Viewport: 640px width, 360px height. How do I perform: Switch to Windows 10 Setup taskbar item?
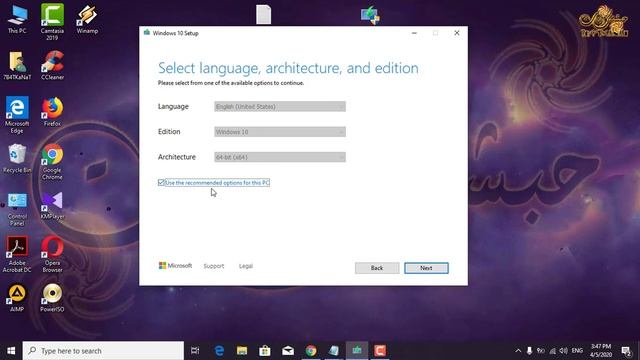pyautogui.click(x=357, y=351)
